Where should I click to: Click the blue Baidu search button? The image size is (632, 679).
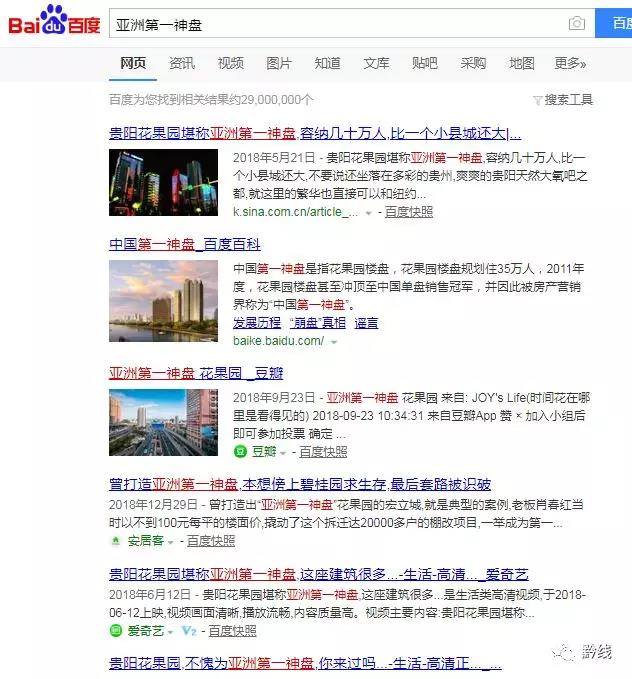point(613,23)
